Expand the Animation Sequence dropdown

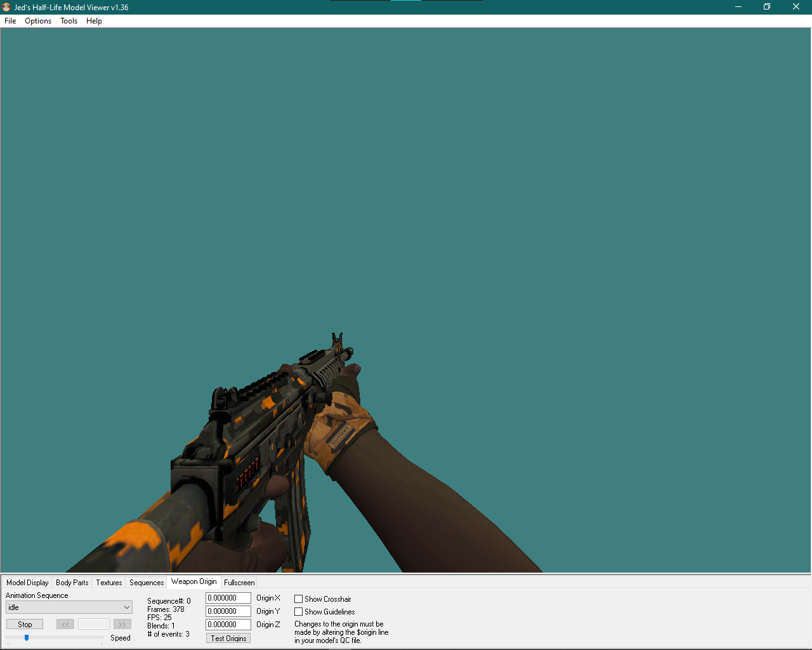pyautogui.click(x=69, y=607)
